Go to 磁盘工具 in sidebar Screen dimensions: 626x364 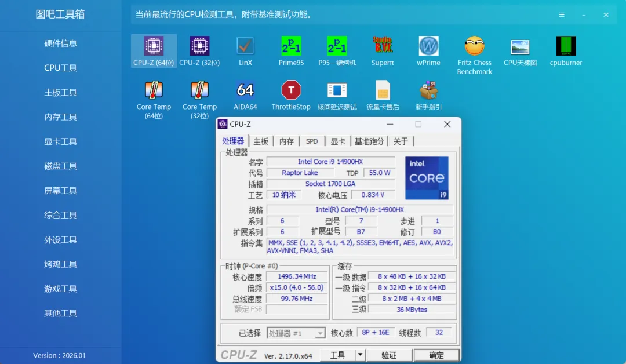pos(60,166)
